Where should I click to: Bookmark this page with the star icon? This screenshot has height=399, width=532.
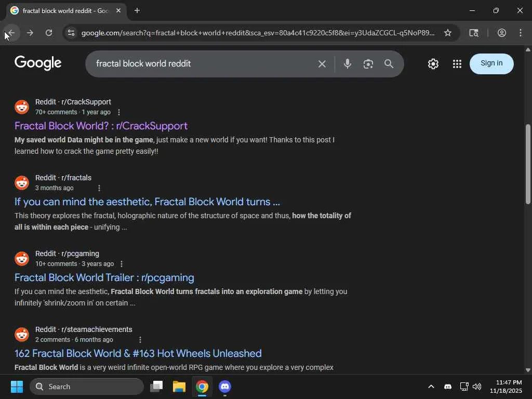pyautogui.click(x=448, y=33)
